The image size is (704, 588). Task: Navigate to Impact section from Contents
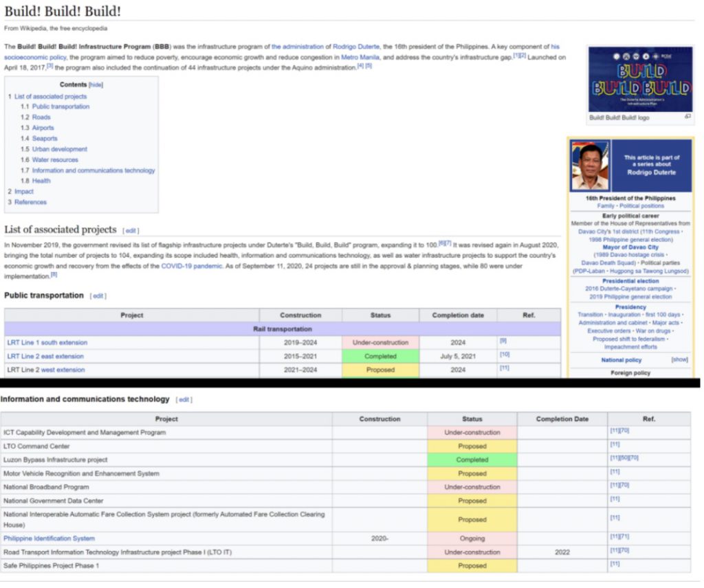point(24,192)
